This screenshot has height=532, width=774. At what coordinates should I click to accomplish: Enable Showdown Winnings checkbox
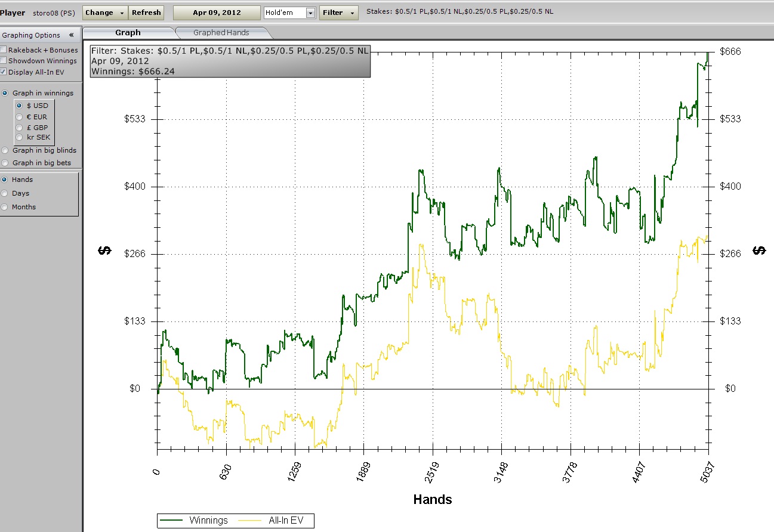pyautogui.click(x=4, y=61)
